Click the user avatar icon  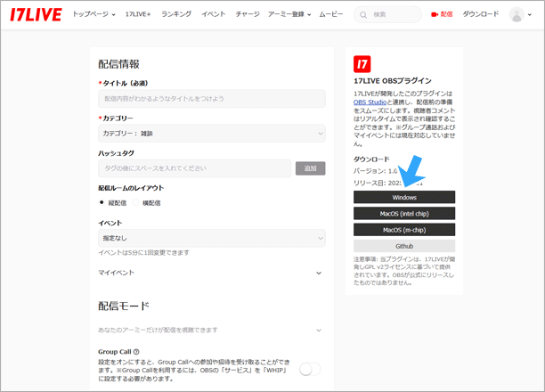[x=517, y=14]
